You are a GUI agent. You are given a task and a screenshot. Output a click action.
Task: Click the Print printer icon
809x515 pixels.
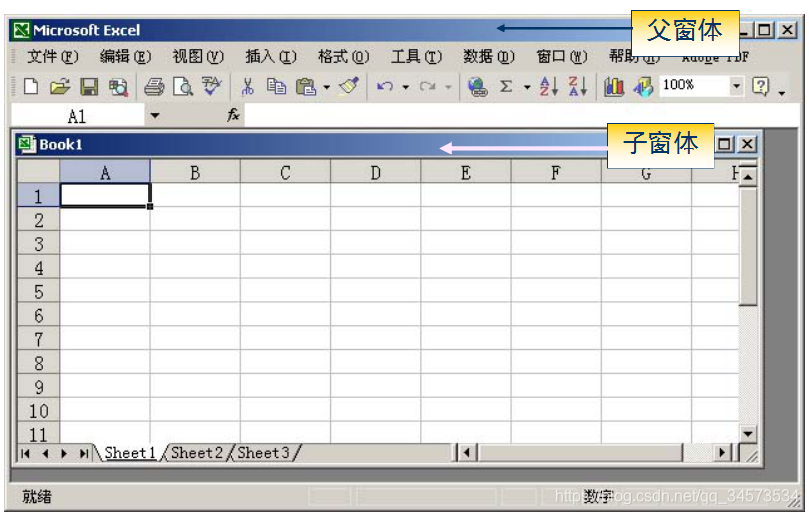pos(154,86)
